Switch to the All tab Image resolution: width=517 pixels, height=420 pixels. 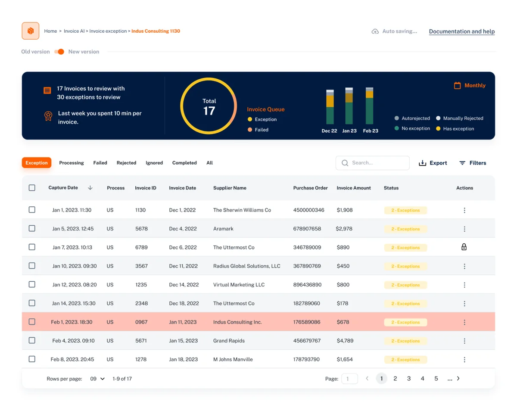209,163
